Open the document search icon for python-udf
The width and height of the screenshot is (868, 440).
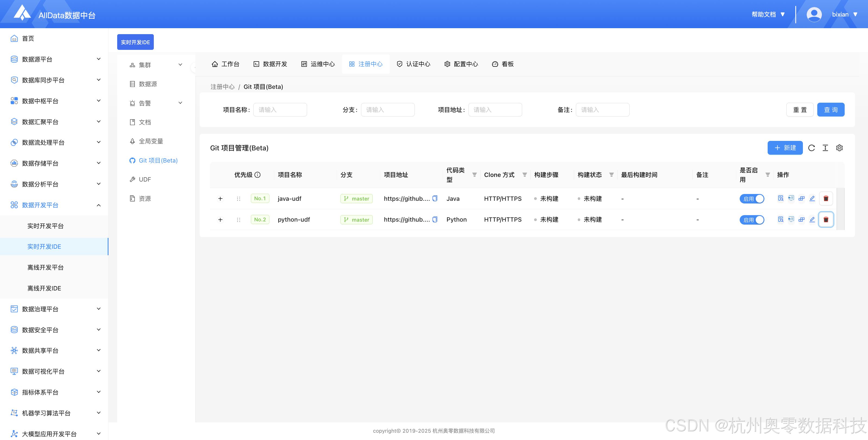click(780, 219)
